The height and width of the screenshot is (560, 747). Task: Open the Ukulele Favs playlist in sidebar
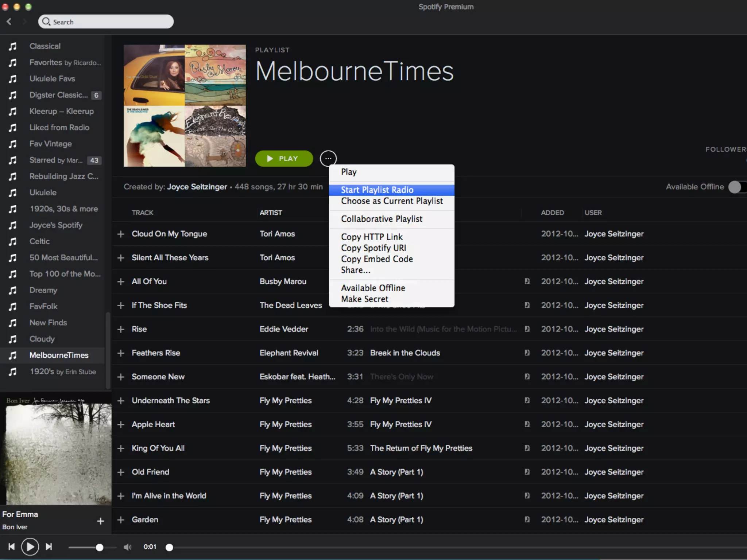pyautogui.click(x=52, y=79)
